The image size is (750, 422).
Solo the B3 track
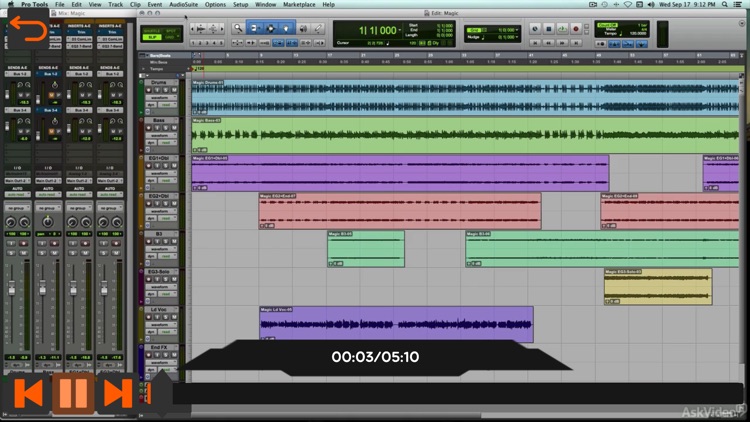pos(165,241)
